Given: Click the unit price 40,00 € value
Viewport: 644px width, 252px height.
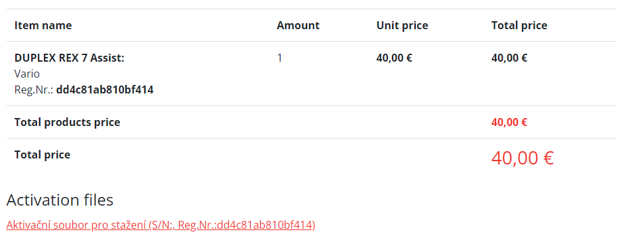Looking at the screenshot, I should tap(394, 58).
